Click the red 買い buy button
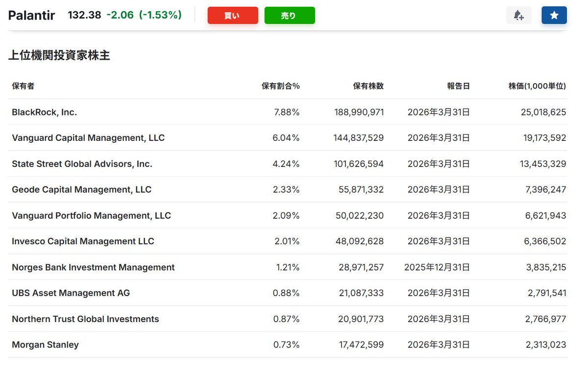 pyautogui.click(x=233, y=15)
